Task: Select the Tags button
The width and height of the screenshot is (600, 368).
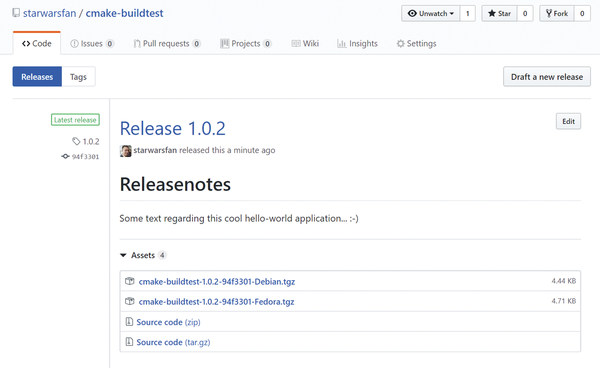Action: pyautogui.click(x=78, y=77)
